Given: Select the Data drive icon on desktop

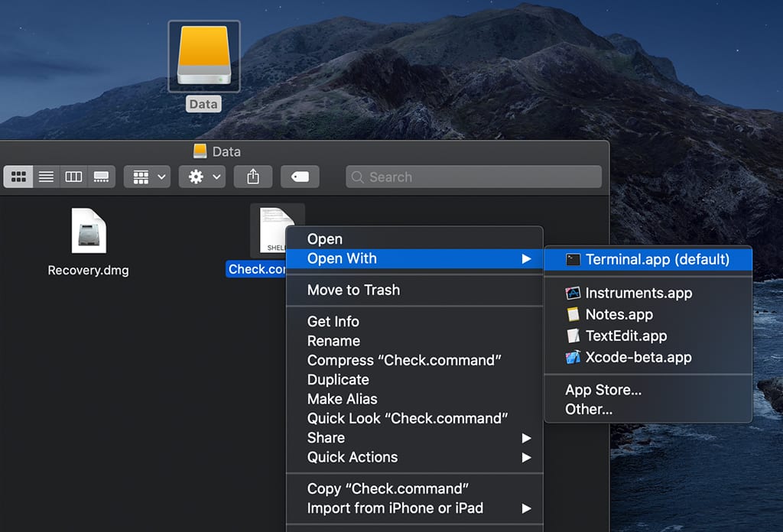Looking at the screenshot, I should click(x=204, y=56).
